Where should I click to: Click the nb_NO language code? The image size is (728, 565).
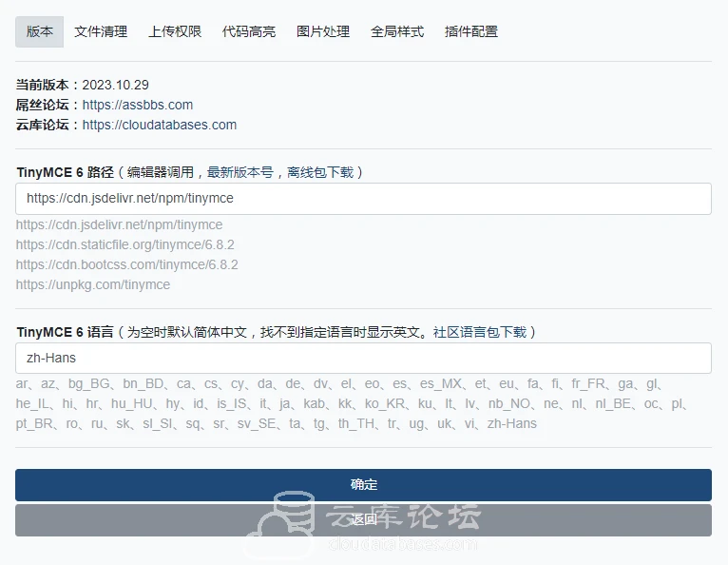pos(509,403)
